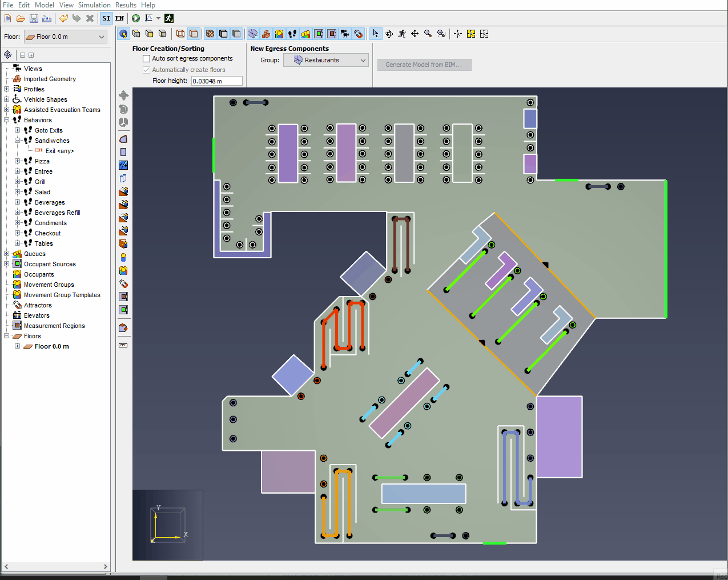This screenshot has height=580, width=728.
Task: Open the Floor selection dropdown
Action: click(66, 37)
